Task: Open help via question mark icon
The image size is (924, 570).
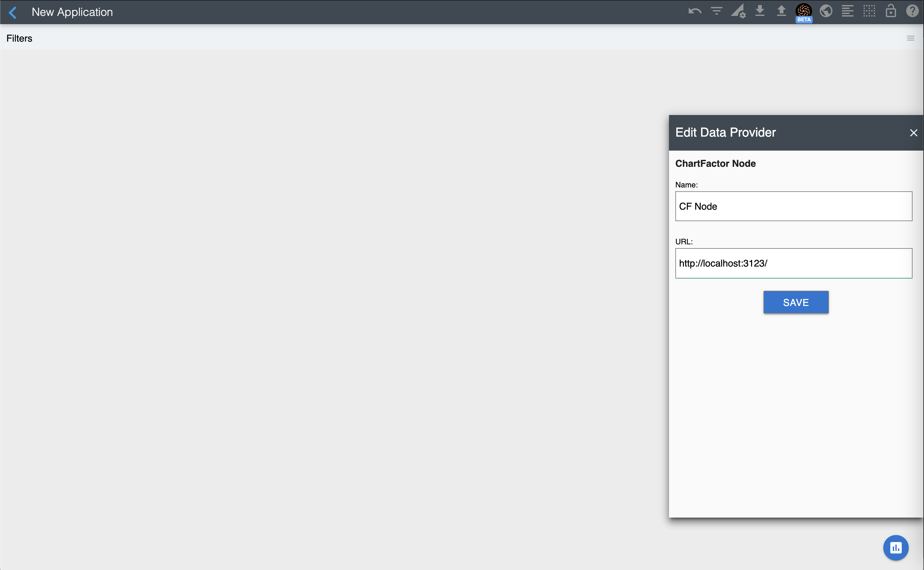Action: (912, 11)
